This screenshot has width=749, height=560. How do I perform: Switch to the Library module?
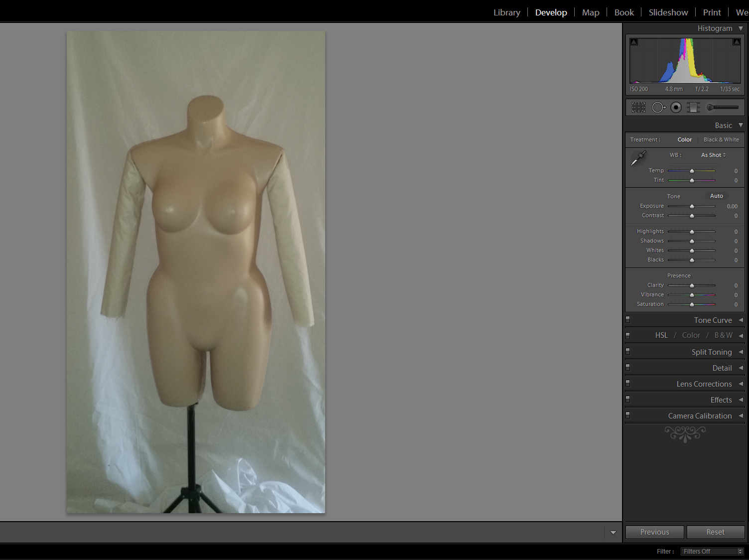click(x=506, y=12)
